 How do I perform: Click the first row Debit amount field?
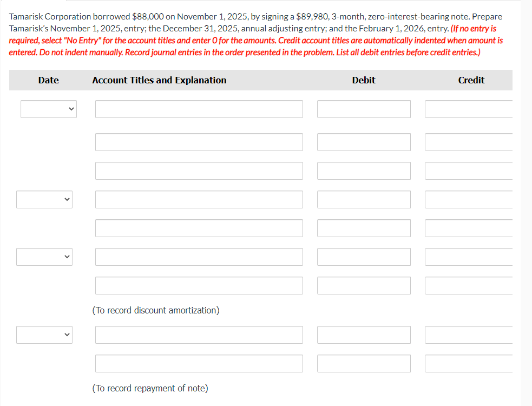point(364,109)
